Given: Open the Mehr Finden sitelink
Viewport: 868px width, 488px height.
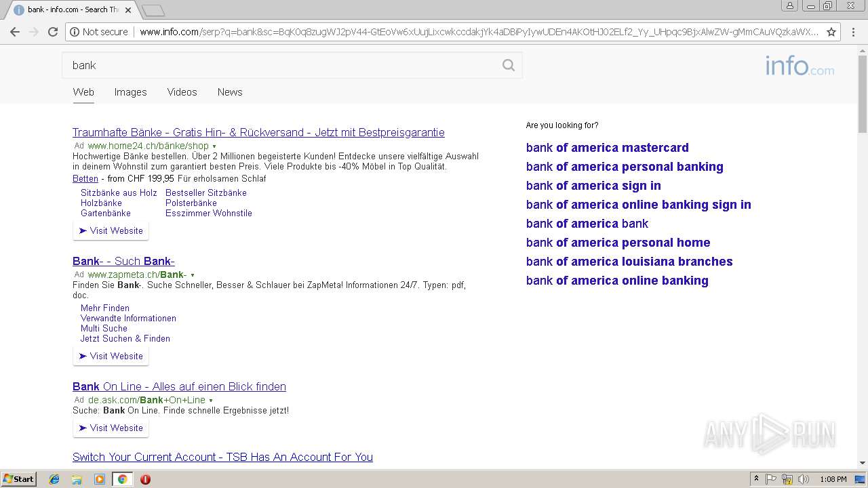Looking at the screenshot, I should (x=105, y=308).
